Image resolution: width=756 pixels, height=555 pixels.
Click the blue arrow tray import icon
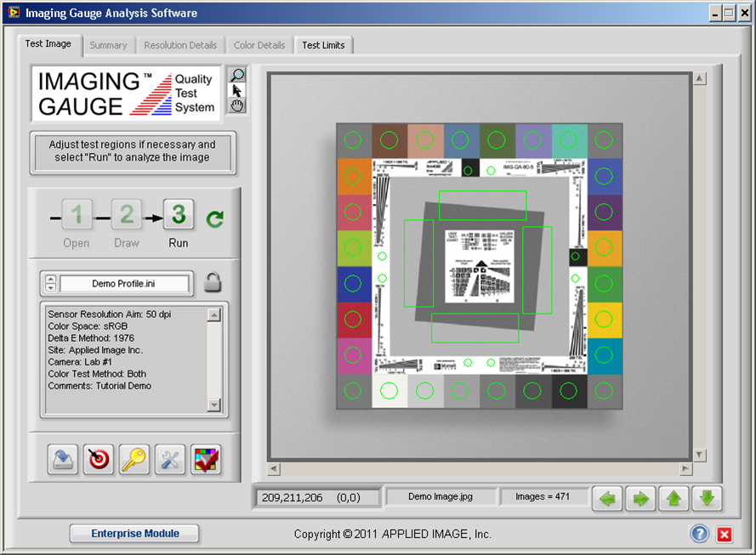pos(63,459)
